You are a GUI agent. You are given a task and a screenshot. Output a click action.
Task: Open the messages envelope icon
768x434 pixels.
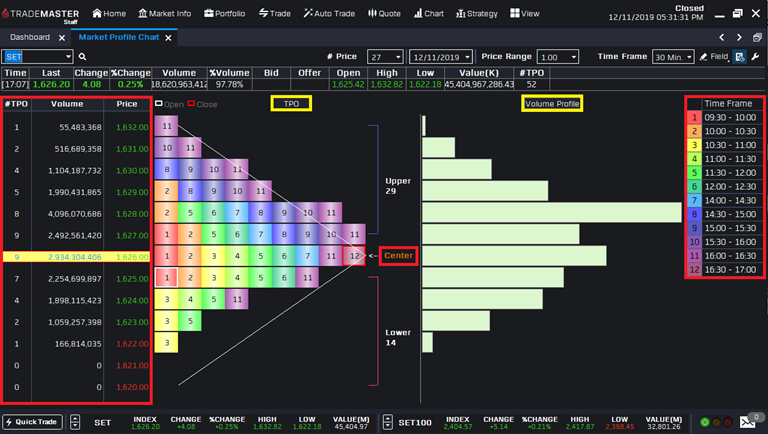click(747, 422)
